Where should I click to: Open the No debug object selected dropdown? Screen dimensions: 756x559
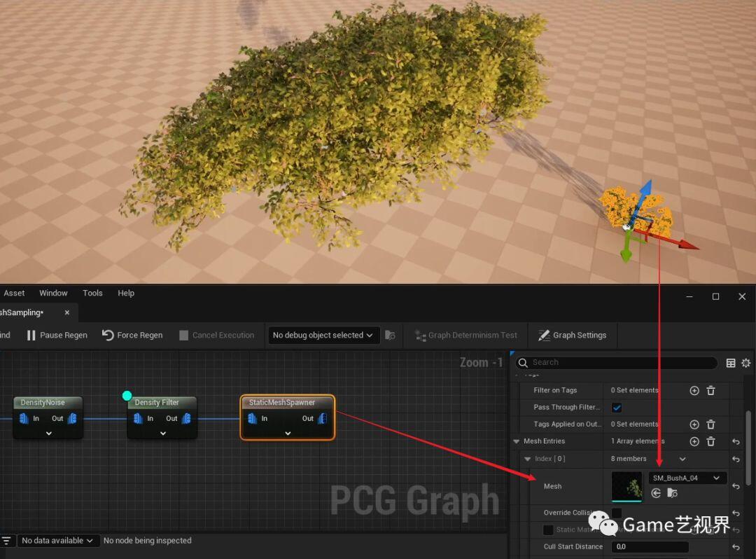(x=323, y=336)
